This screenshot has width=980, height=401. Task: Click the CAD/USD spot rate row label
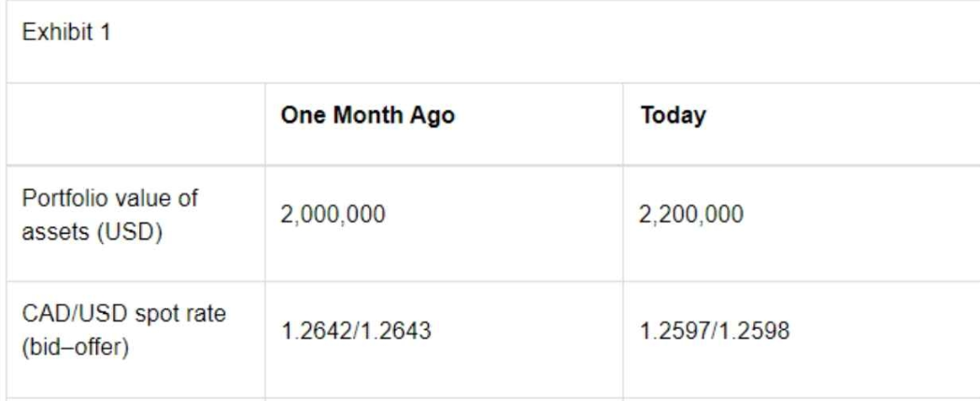[x=123, y=330]
